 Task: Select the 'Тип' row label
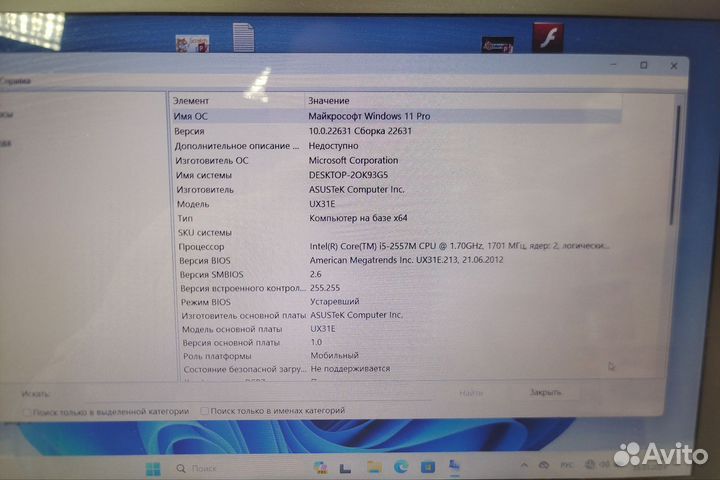pyautogui.click(x=185, y=218)
